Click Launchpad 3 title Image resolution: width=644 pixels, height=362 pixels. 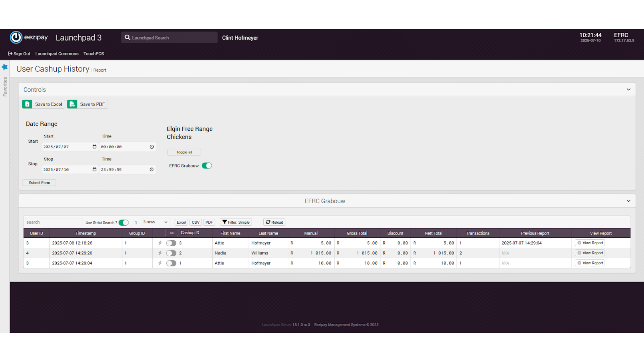click(x=78, y=38)
